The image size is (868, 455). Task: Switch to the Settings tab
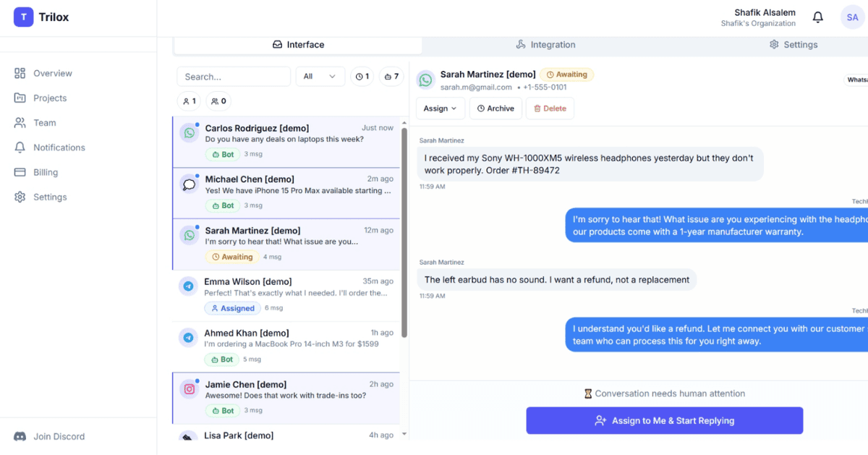[793, 44]
